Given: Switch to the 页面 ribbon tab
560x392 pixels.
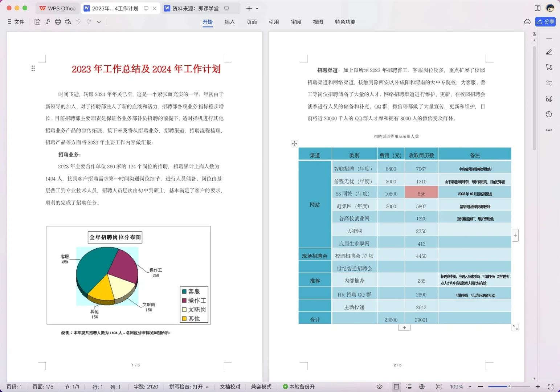Looking at the screenshot, I should click(x=252, y=22).
